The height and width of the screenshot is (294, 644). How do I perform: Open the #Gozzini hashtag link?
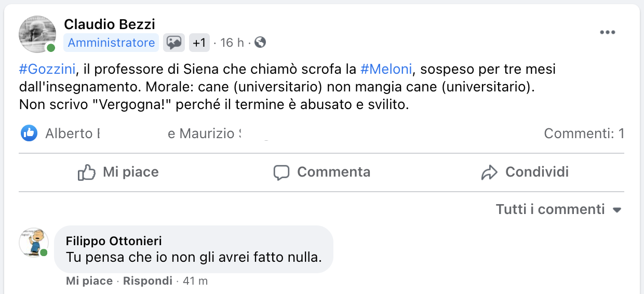(47, 69)
